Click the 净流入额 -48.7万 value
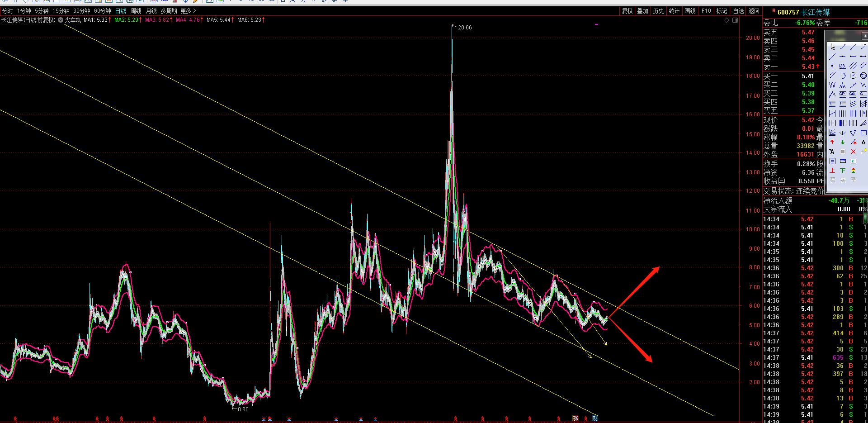This screenshot has height=423, width=868. click(x=840, y=200)
